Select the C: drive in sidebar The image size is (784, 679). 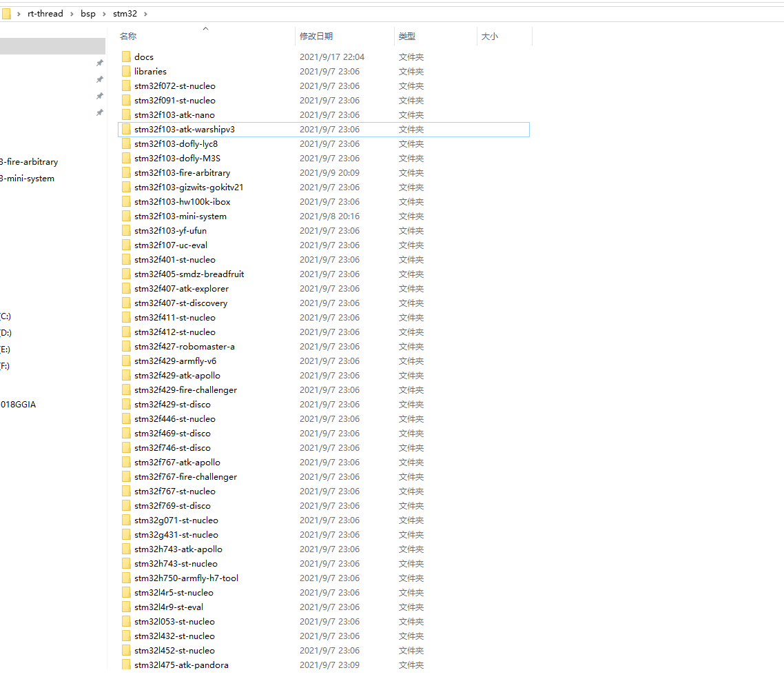tap(6, 316)
